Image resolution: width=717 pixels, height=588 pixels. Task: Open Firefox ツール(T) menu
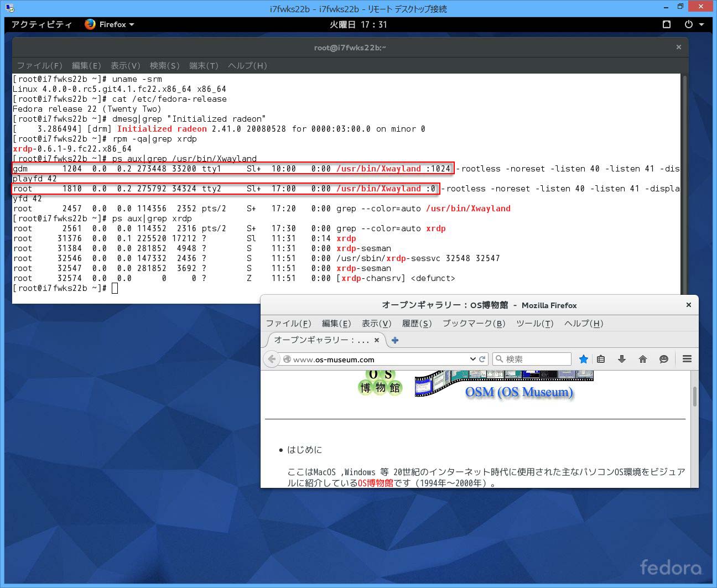pos(534,323)
